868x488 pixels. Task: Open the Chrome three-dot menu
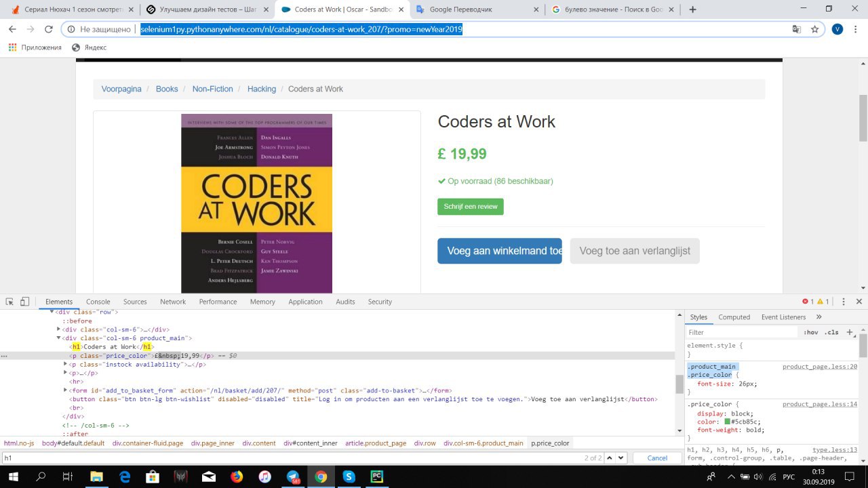pos(856,29)
